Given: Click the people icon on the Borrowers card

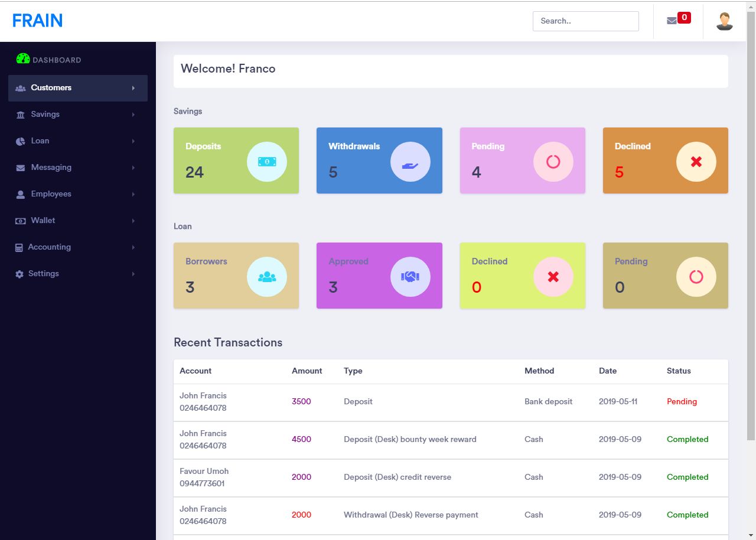Looking at the screenshot, I should point(266,276).
